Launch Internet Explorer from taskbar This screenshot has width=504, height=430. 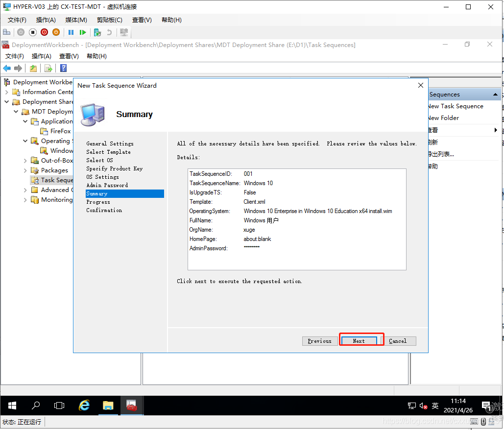point(84,406)
